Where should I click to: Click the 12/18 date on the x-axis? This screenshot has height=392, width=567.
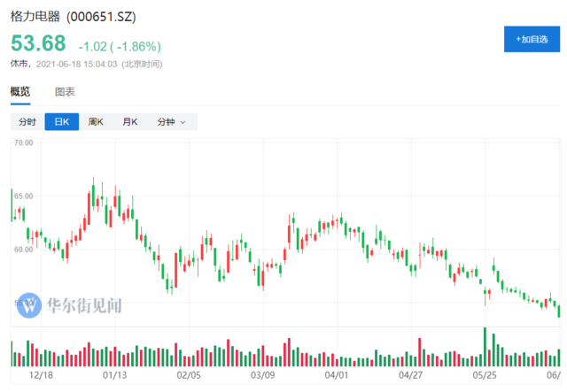click(39, 375)
